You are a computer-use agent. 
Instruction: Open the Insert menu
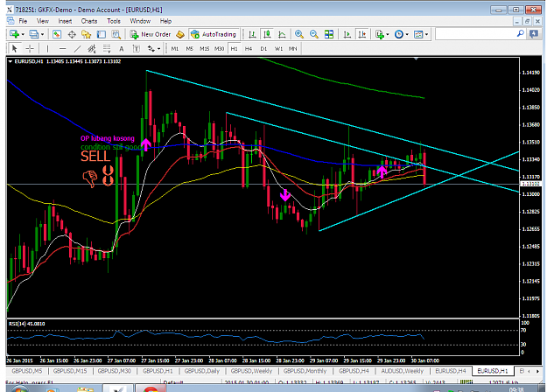[65, 21]
